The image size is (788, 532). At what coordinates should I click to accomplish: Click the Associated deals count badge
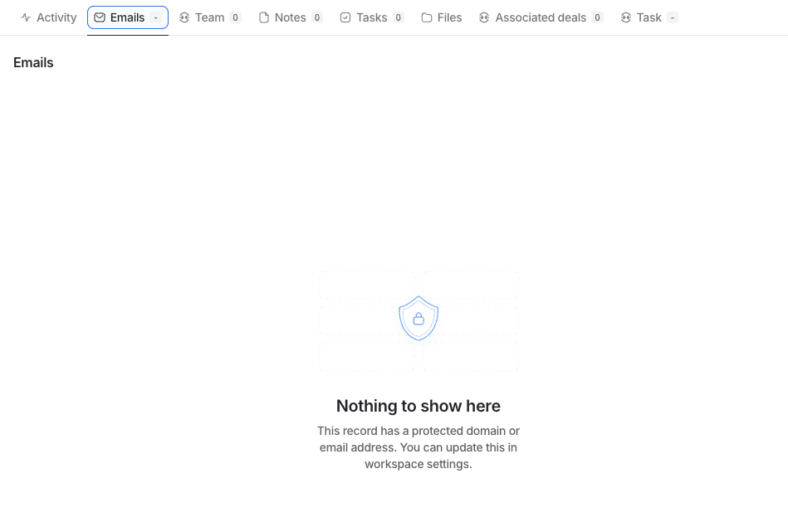click(597, 17)
